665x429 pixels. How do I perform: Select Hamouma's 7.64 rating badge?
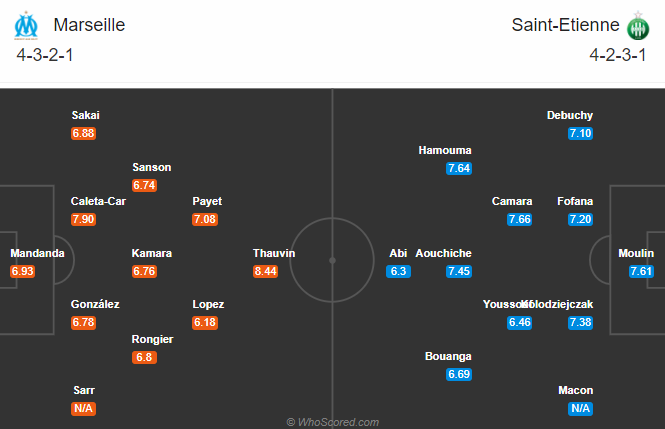459,168
